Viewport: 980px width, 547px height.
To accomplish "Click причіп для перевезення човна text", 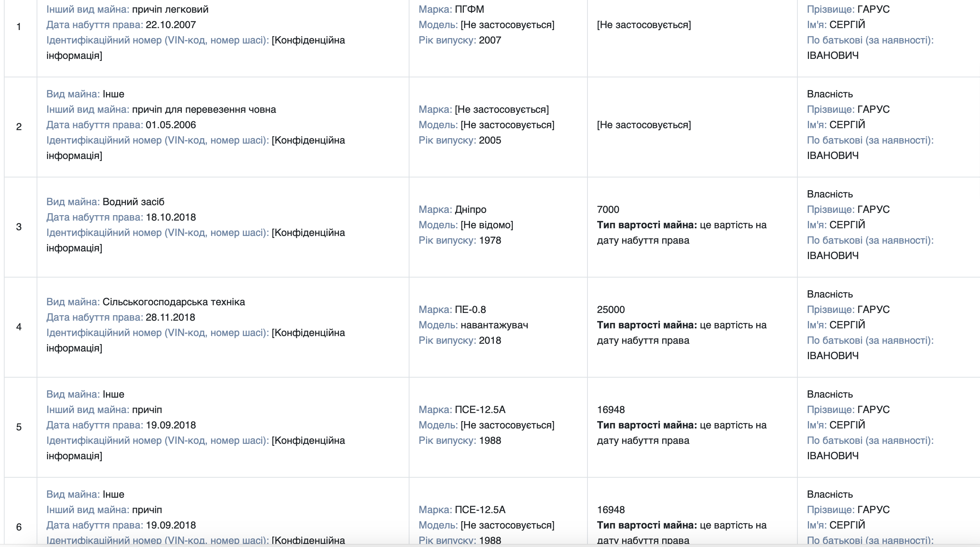I will [x=204, y=109].
